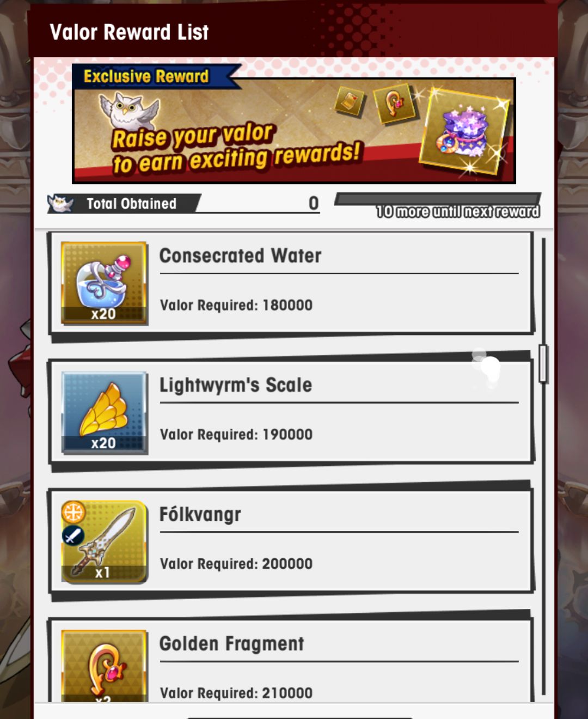Viewport: 588px width, 719px height.
Task: Tap the next reward progress bar
Action: click(x=438, y=199)
